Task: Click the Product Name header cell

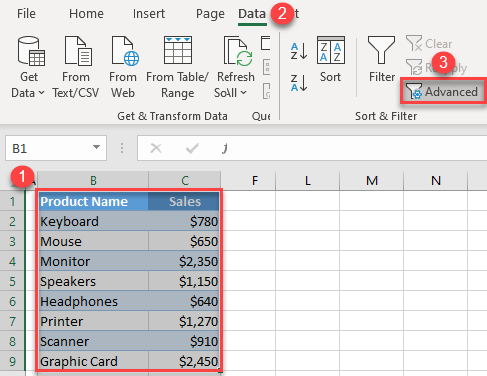Action: point(93,201)
